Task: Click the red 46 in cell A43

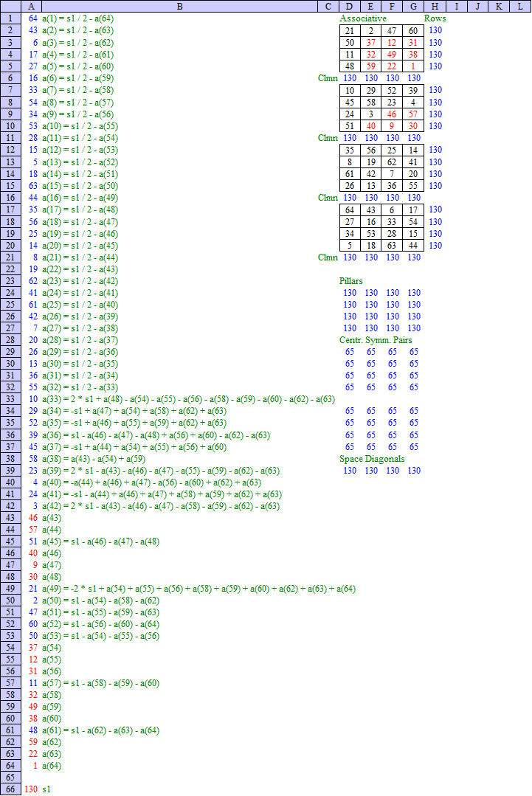Action: point(33,518)
